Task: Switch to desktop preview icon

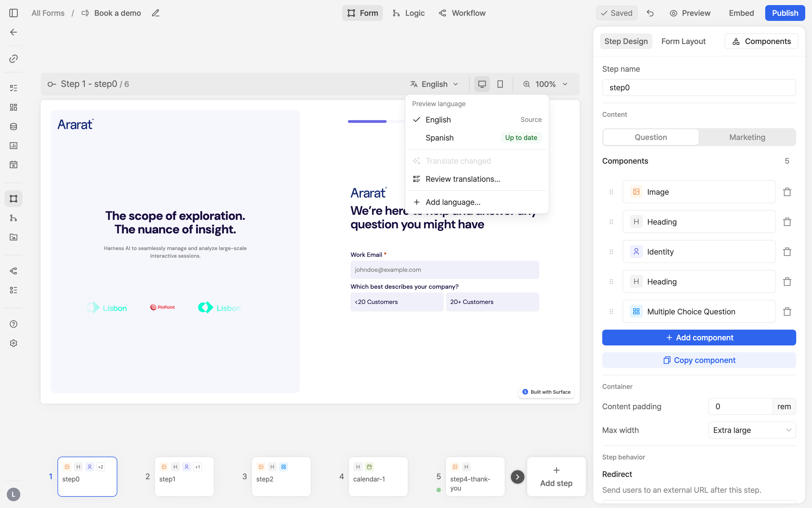Action: click(482, 84)
